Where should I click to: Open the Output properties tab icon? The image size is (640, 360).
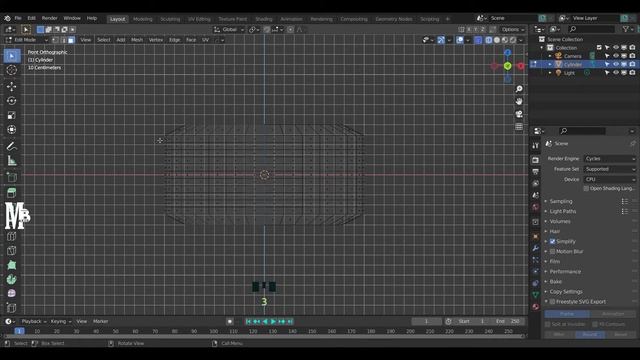[536, 172]
